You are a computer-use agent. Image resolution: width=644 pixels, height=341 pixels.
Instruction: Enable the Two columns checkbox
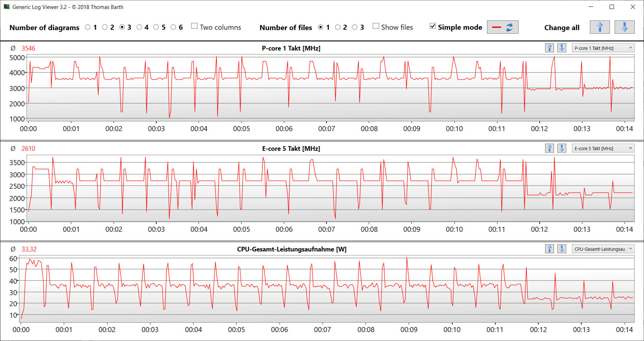[x=195, y=26]
